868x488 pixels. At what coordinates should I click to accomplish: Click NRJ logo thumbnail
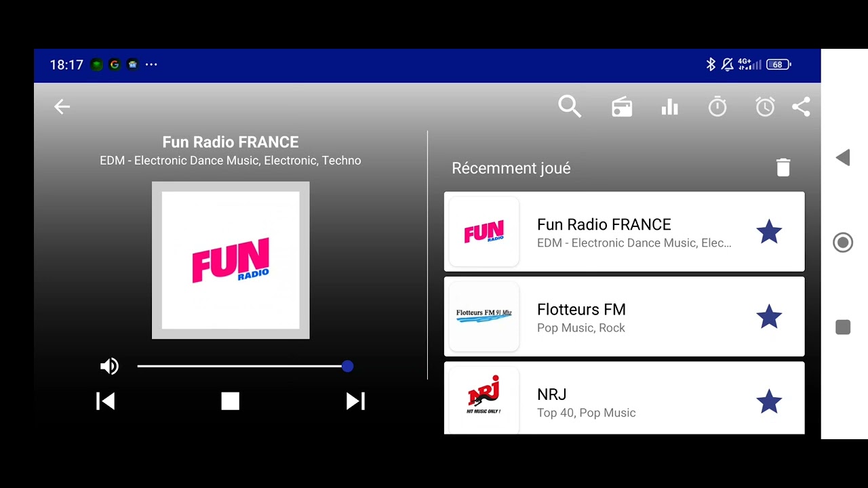(484, 401)
